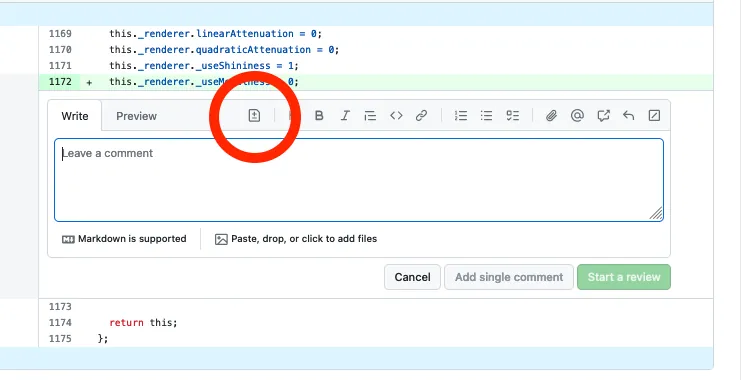This screenshot has width=741, height=380.
Task: Insert a bulleted list
Action: (x=486, y=115)
